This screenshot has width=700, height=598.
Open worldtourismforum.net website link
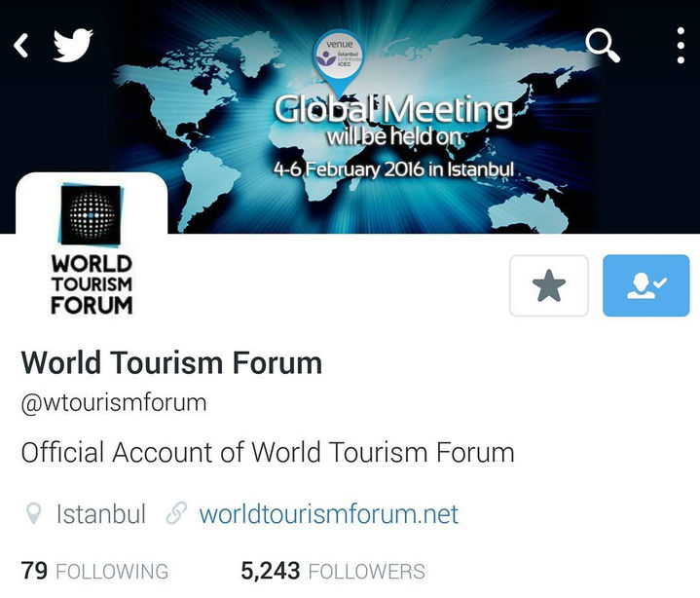(x=328, y=514)
